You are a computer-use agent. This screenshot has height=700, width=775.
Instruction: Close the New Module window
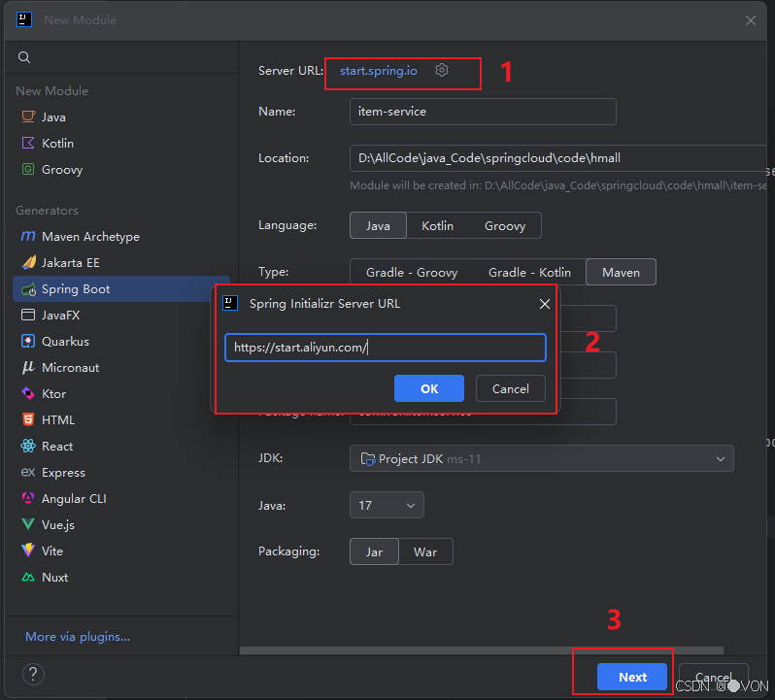(x=751, y=20)
